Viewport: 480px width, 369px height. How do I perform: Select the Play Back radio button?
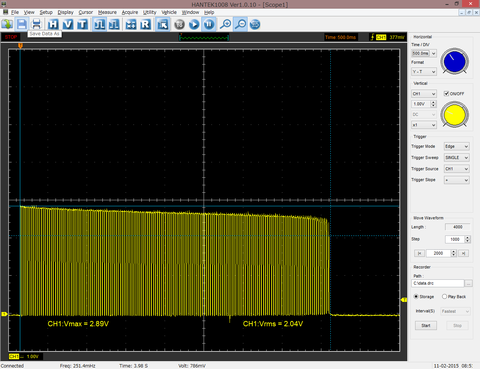(444, 296)
